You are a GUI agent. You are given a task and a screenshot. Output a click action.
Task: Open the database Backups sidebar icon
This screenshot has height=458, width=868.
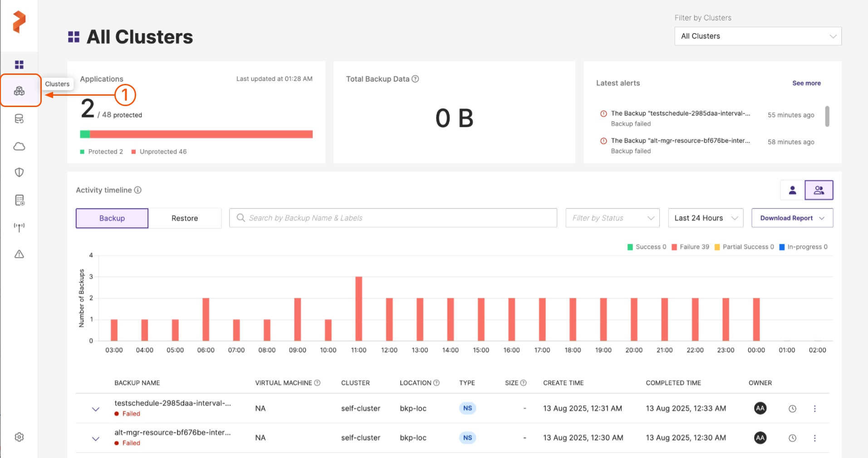(x=19, y=119)
